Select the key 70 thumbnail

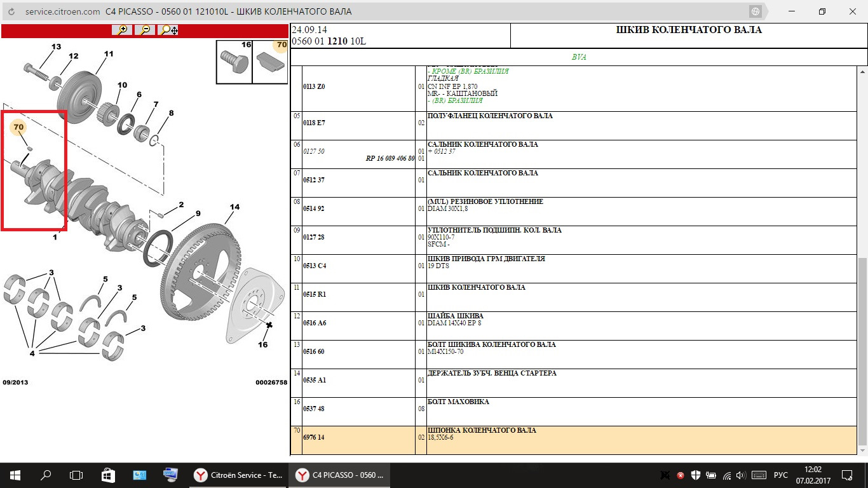pyautogui.click(x=271, y=62)
